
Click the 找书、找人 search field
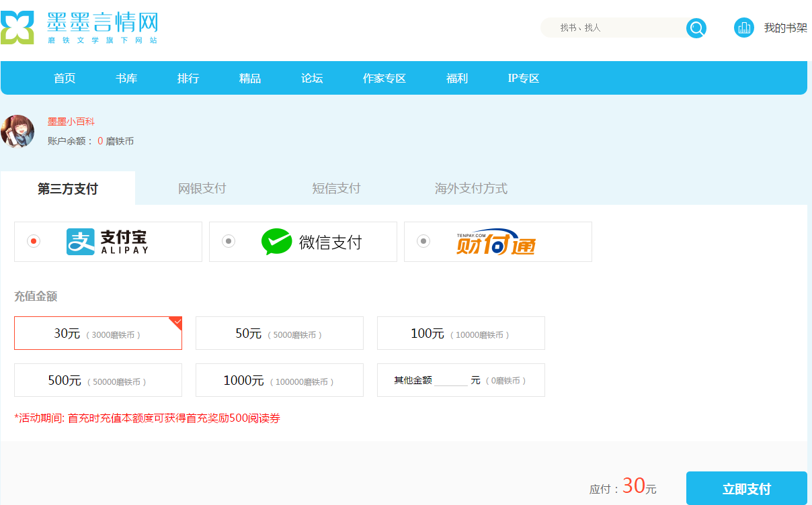[613, 28]
